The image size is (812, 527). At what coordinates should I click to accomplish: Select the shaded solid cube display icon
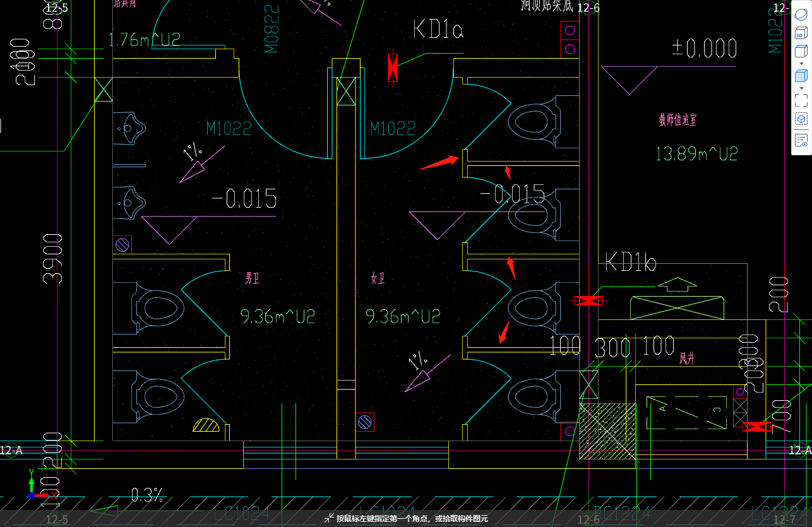point(801,76)
